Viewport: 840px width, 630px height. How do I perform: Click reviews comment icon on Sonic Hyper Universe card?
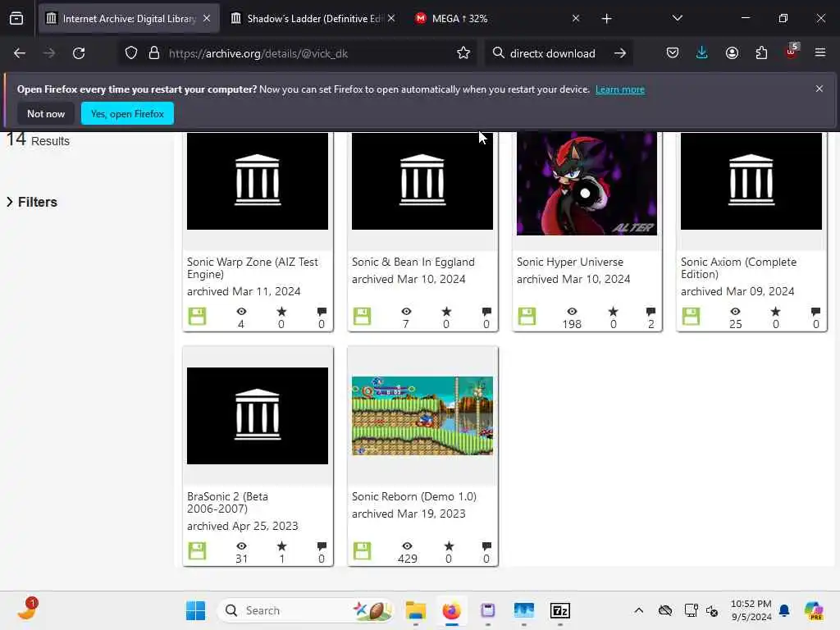tap(651, 312)
